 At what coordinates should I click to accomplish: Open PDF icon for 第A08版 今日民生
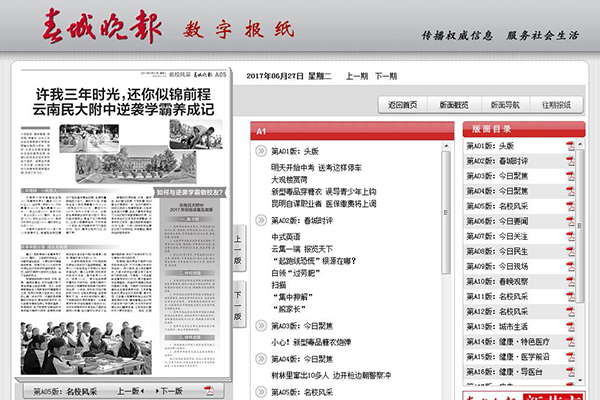[x=570, y=251]
